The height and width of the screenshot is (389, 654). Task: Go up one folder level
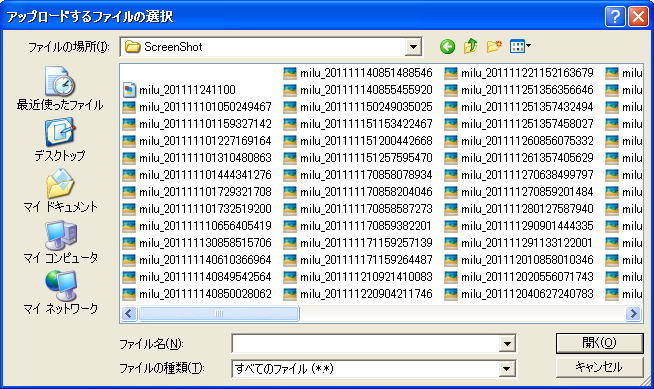(x=470, y=46)
